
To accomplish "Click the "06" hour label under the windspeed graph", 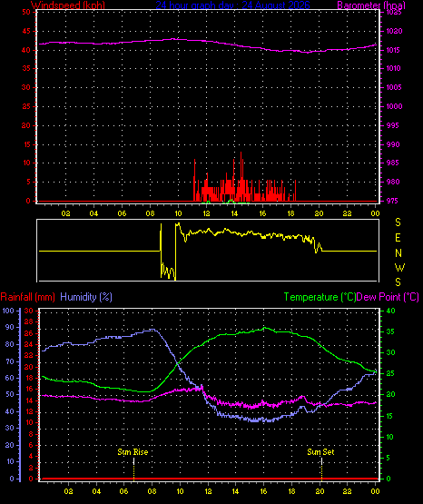I will [x=122, y=213].
